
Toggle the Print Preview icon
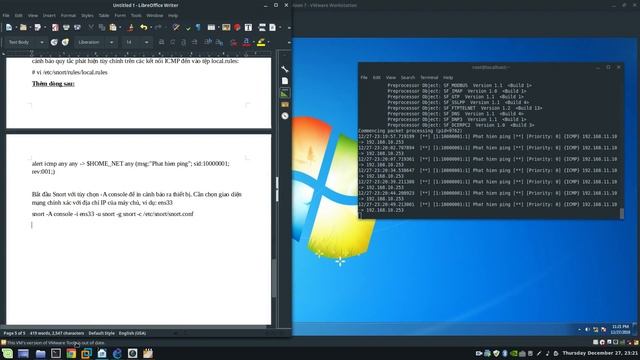(x=77, y=27)
